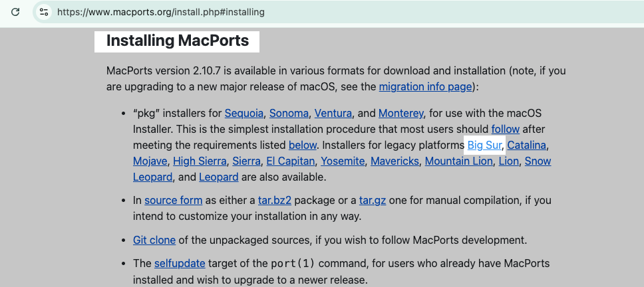Image resolution: width=644 pixels, height=287 pixels.
Task: Click the browser reload icon
Action: coord(15,12)
